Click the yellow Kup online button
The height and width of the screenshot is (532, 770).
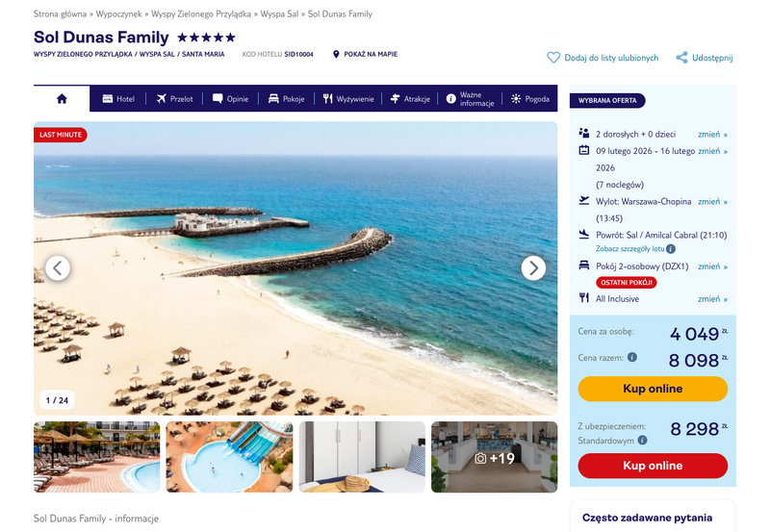click(653, 389)
